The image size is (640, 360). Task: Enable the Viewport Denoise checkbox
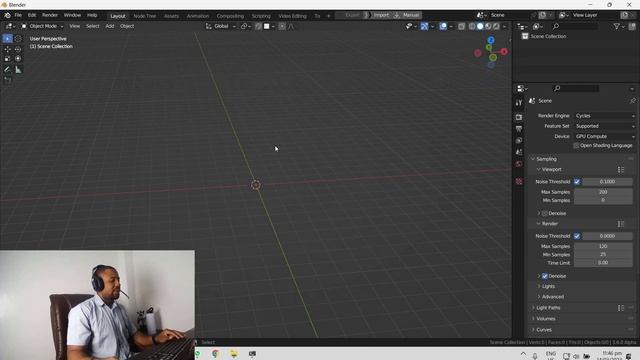coord(544,213)
